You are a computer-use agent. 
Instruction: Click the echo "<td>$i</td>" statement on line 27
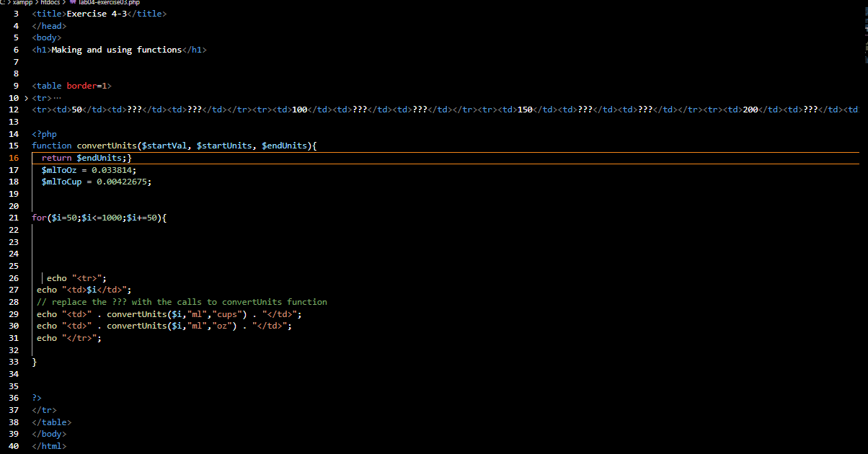[x=84, y=290]
